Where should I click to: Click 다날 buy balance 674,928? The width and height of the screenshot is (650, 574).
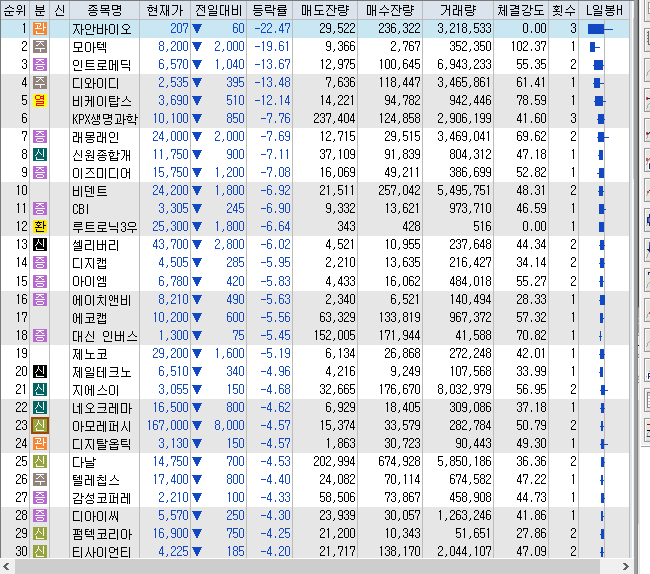[x=399, y=462]
